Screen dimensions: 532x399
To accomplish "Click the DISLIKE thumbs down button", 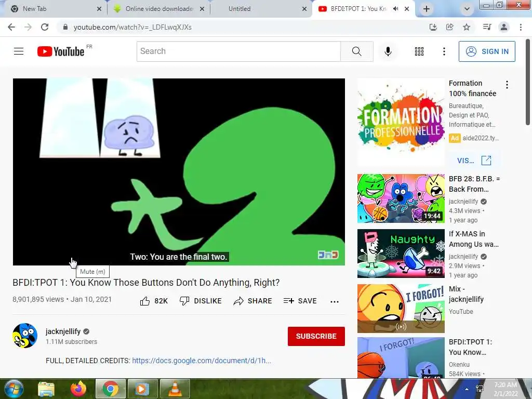I will point(201,301).
